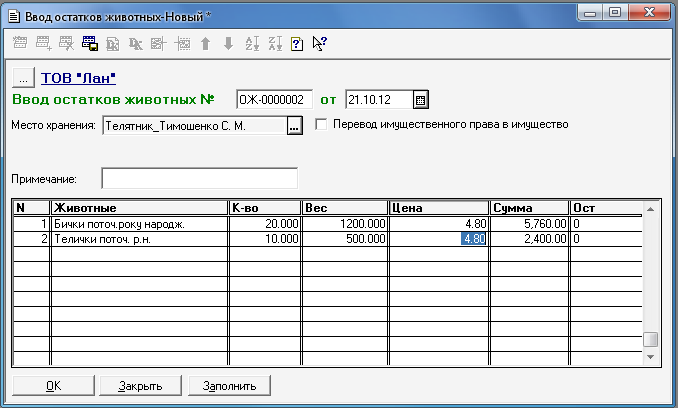Image resolution: width=678 pixels, height=408 pixels.
Task: Click the 'Цена' column header
Action: [438, 208]
